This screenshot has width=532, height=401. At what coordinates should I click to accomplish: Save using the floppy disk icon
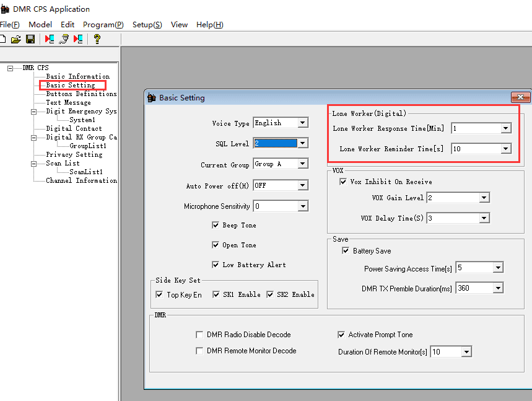[30, 39]
